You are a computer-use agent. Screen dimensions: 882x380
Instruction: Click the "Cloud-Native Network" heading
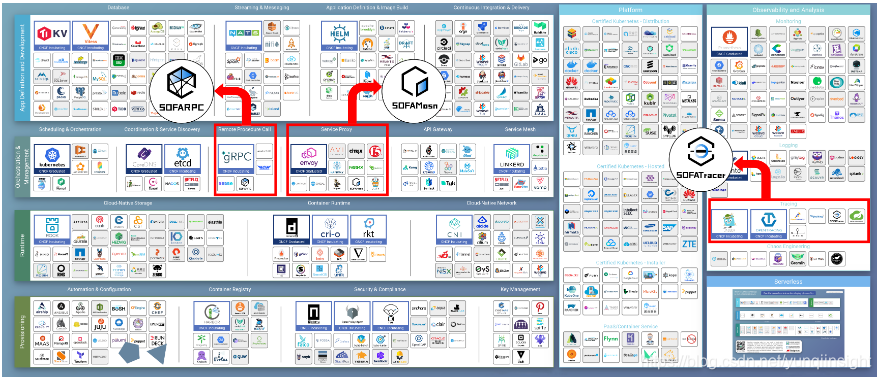(491, 202)
